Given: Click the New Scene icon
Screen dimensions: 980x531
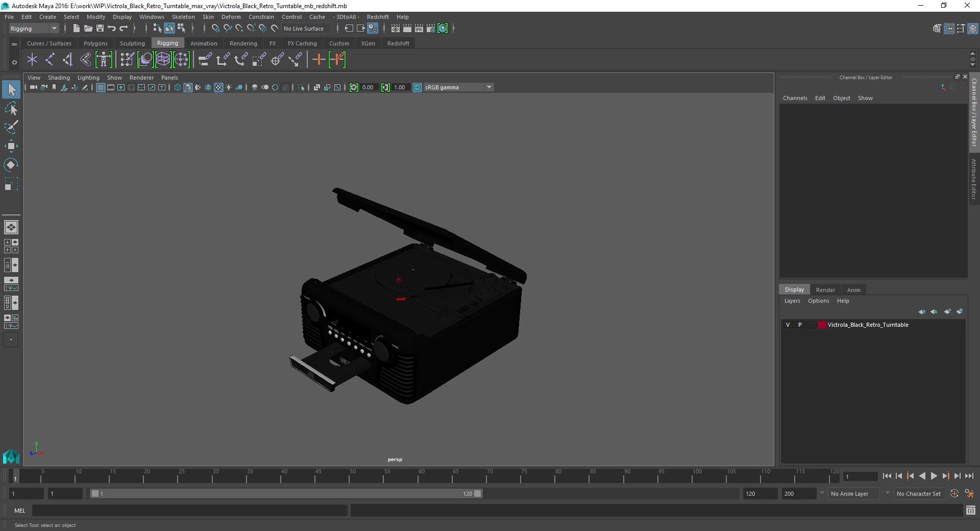Looking at the screenshot, I should pos(77,29).
